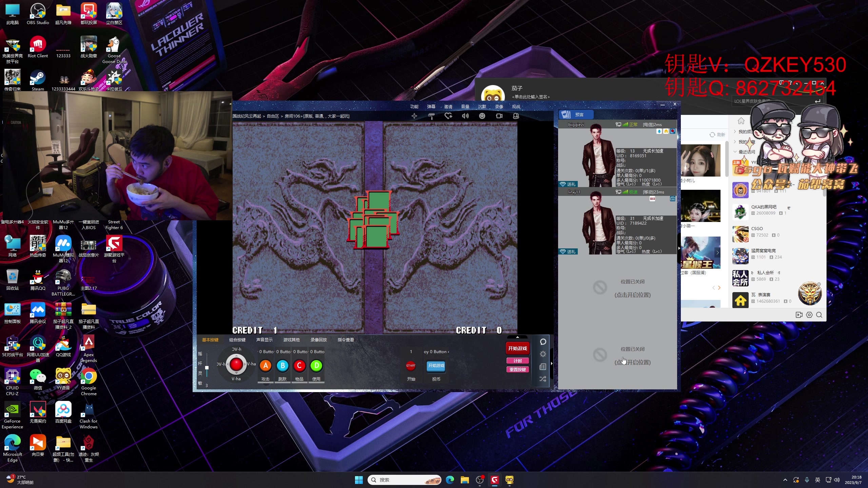Switch to the 指令查看 tab

(346, 340)
